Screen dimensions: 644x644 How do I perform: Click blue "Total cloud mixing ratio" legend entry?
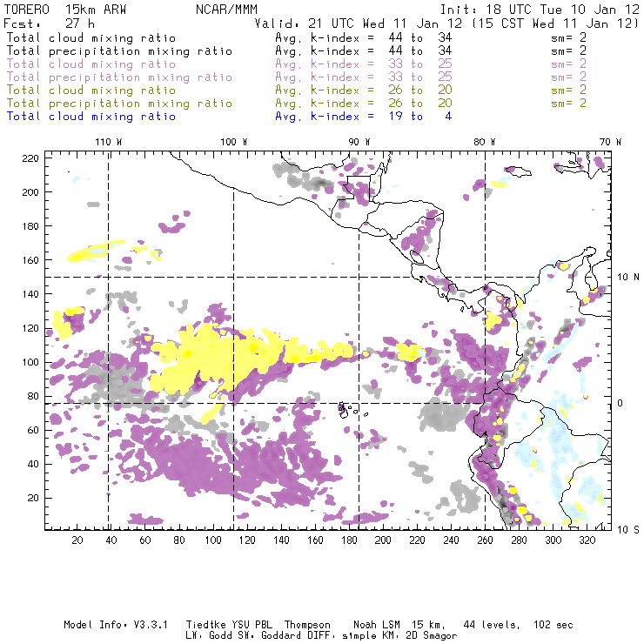(x=91, y=117)
